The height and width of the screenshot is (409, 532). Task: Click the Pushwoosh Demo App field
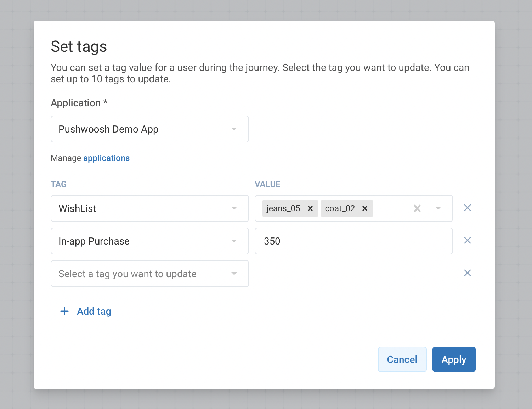142,129
